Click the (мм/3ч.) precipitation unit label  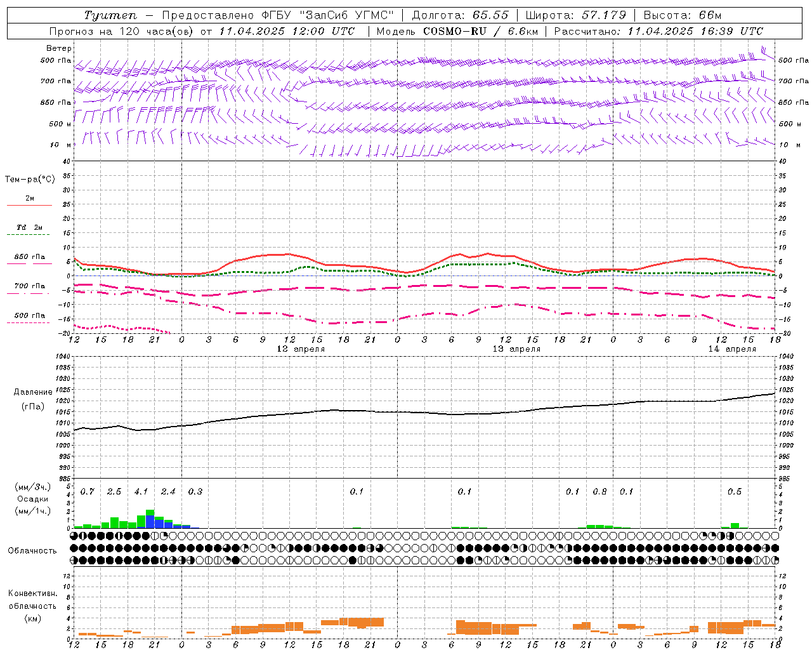coord(33,487)
